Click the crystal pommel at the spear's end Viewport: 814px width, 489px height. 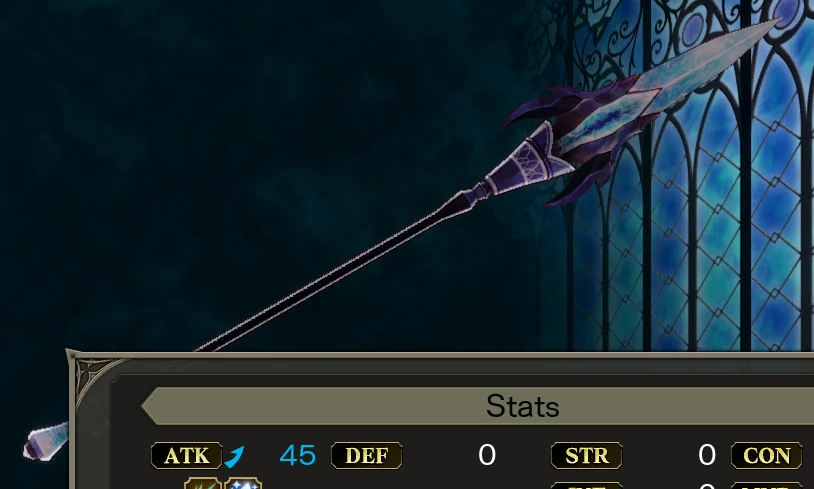click(x=45, y=442)
